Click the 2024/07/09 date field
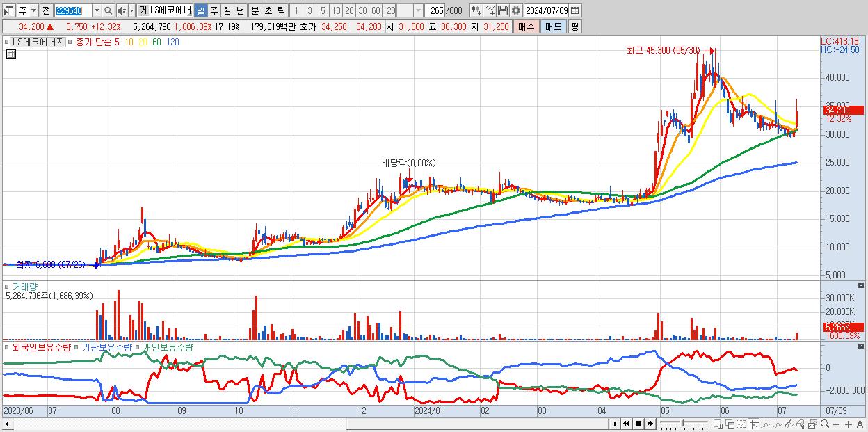The image size is (868, 432). pyautogui.click(x=546, y=10)
